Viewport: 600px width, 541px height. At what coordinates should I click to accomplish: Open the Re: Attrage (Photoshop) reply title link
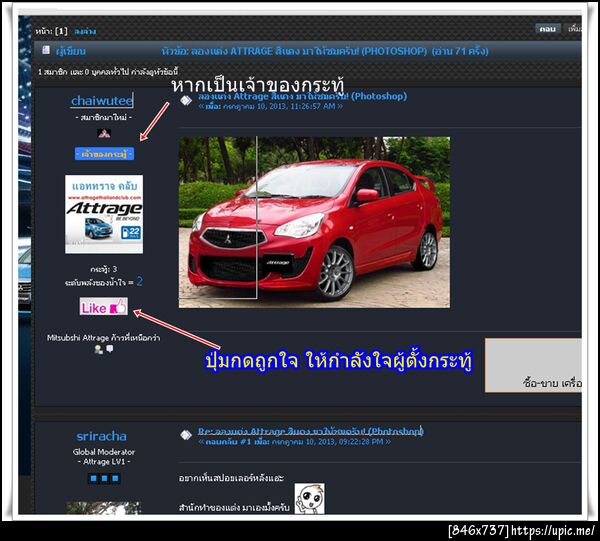(310, 431)
